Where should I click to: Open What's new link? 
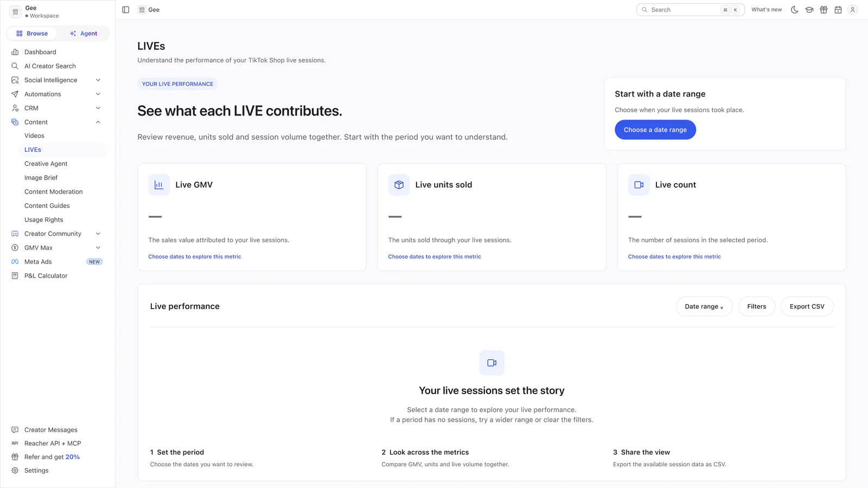767,10
